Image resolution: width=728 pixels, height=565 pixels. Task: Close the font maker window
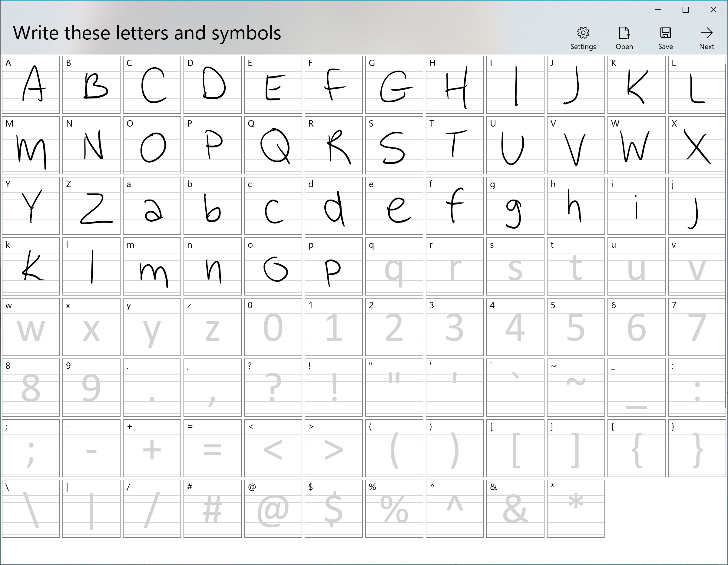[713, 10]
